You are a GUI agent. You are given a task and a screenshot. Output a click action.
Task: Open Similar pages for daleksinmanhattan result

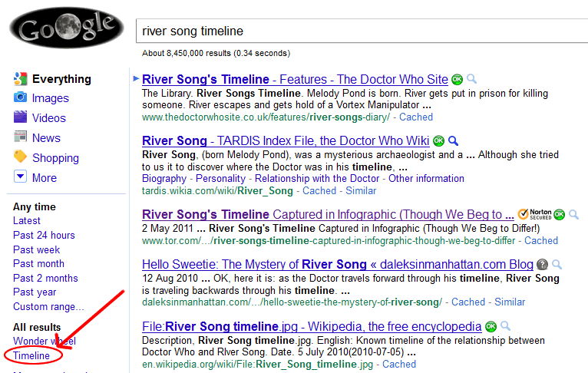[510, 302]
